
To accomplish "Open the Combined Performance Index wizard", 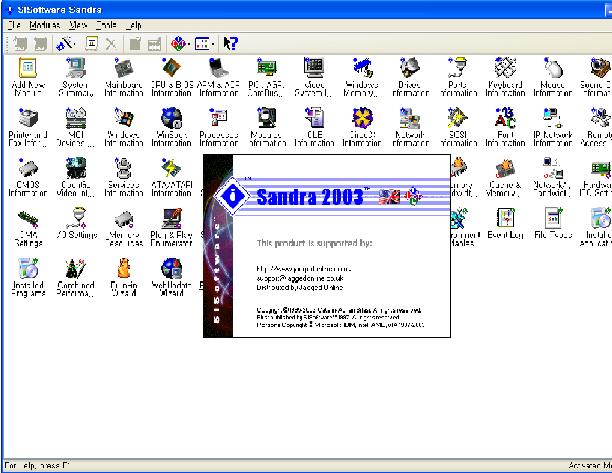I will (75, 277).
